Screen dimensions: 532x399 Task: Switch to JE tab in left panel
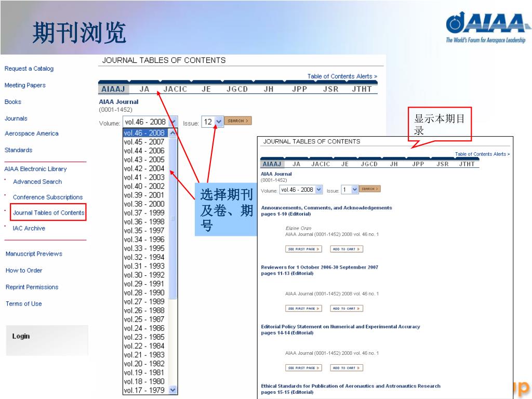coord(206,89)
